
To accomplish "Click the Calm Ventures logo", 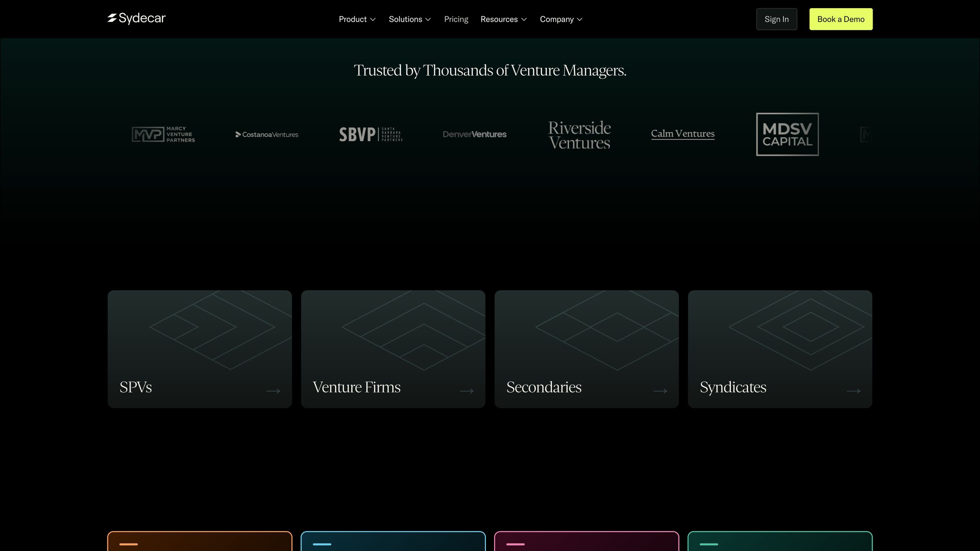I will click(683, 134).
